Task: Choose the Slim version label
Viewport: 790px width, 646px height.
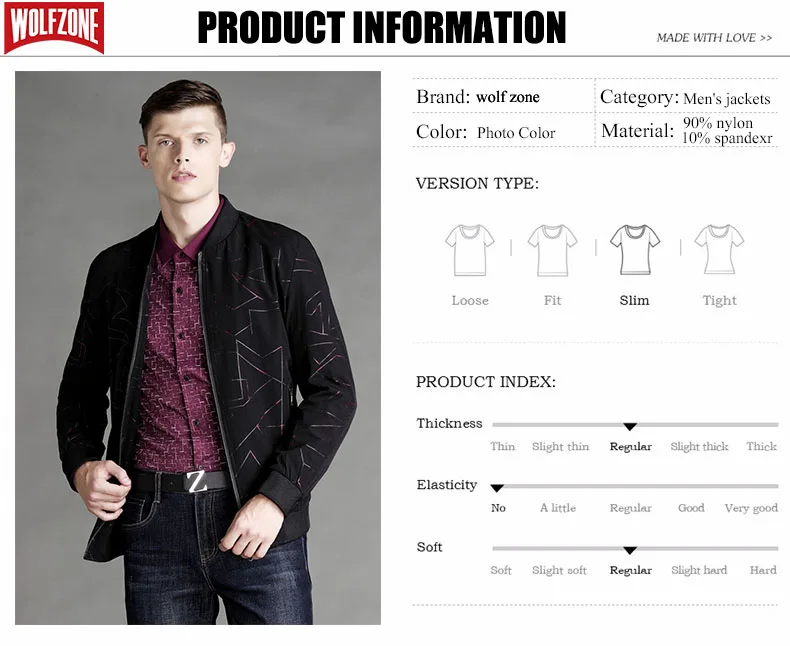Action: pos(634,300)
